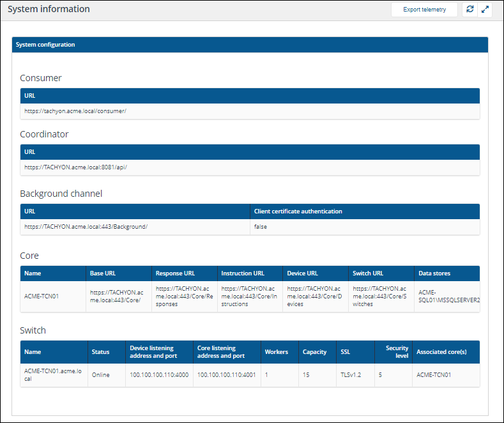Click the Background channel URL value
The width and height of the screenshot is (504, 423).
coord(86,226)
